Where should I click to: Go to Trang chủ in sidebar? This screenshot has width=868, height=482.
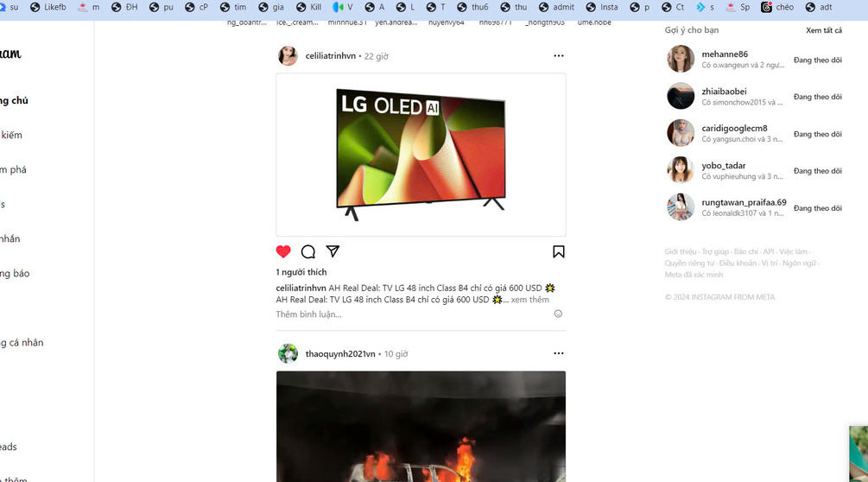pos(14,100)
